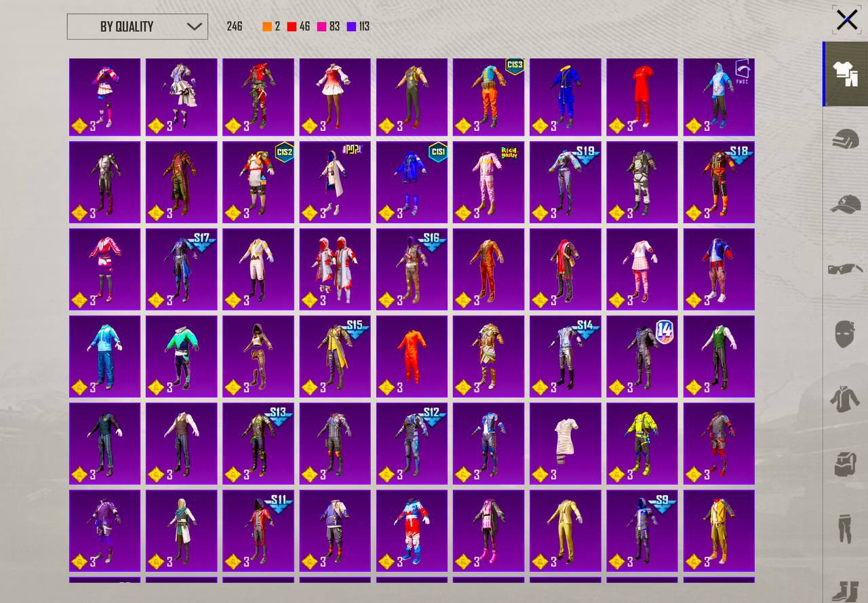Open the S12 season outfit
The height and width of the screenshot is (603, 868).
412,443
